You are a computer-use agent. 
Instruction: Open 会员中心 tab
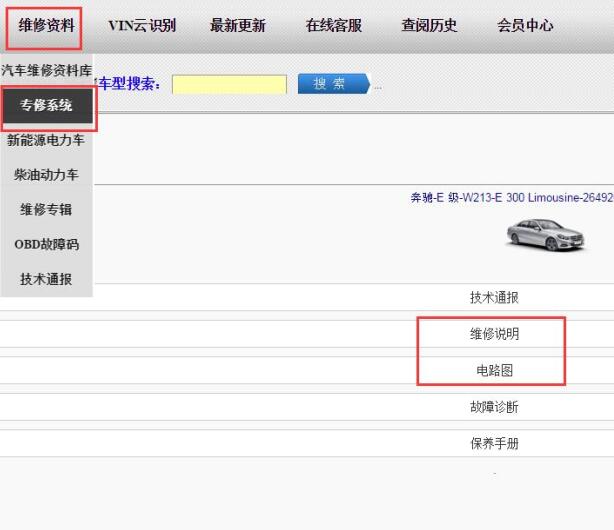click(x=525, y=26)
